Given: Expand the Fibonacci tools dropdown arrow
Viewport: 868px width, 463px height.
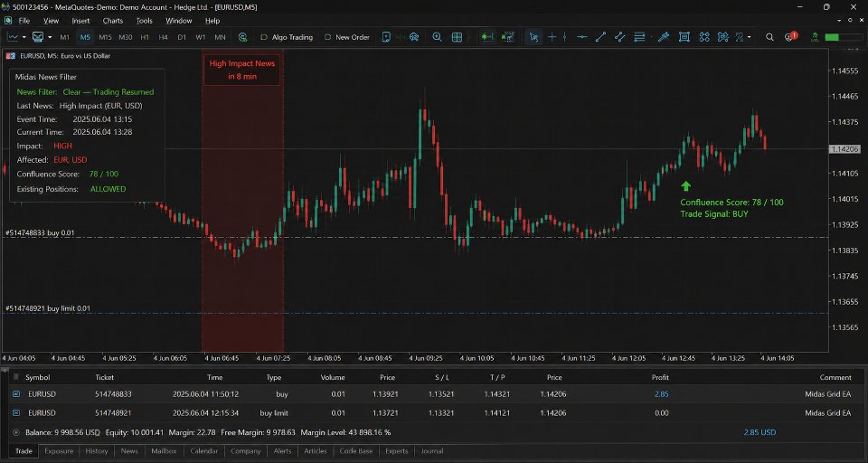Looking at the screenshot, I should 651,37.
